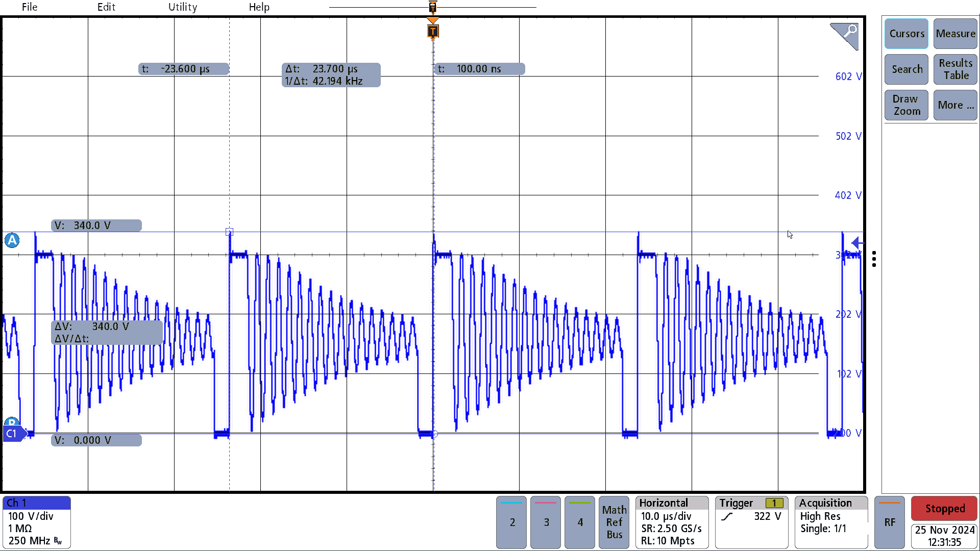Click the 502 V vertical scale label
Image resolution: width=980 pixels, height=551 pixels.
pos(848,136)
